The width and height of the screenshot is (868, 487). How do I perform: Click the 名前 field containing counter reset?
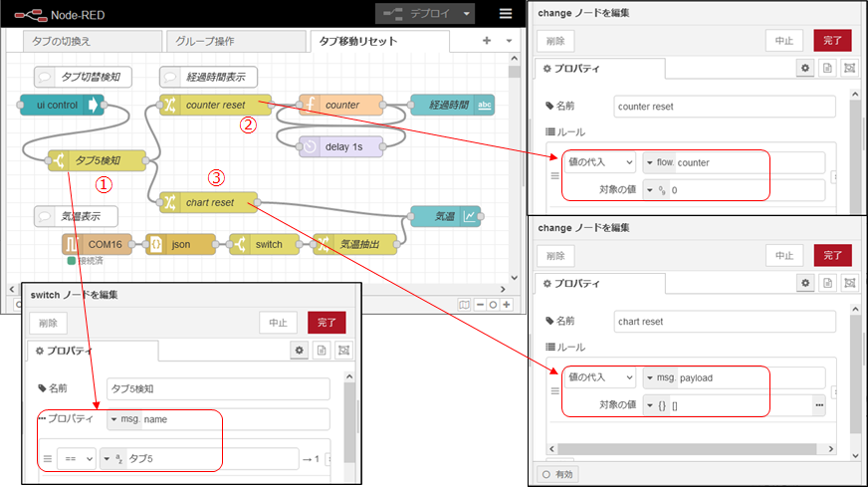(724, 107)
